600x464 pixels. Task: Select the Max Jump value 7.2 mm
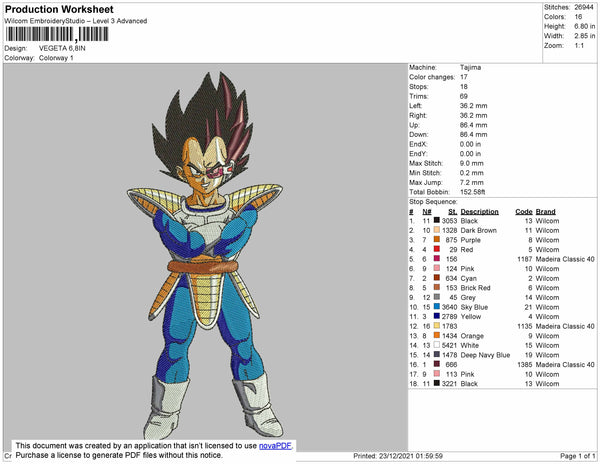coord(471,182)
